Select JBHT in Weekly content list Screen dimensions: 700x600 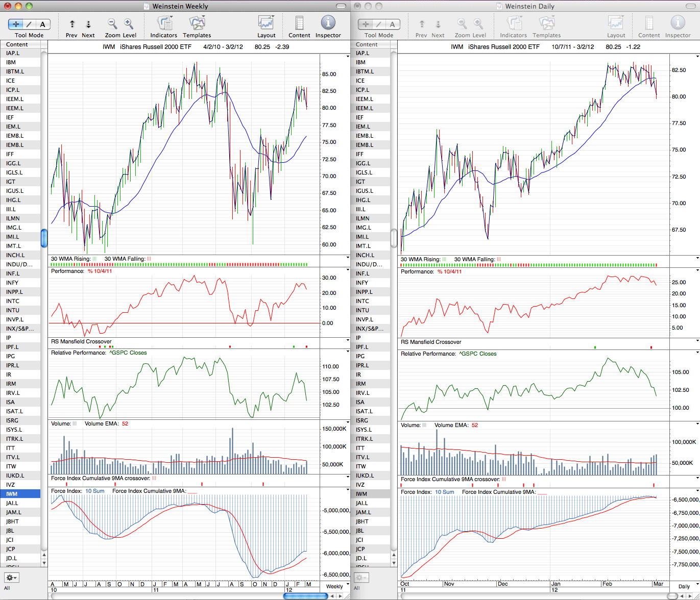tap(20, 521)
